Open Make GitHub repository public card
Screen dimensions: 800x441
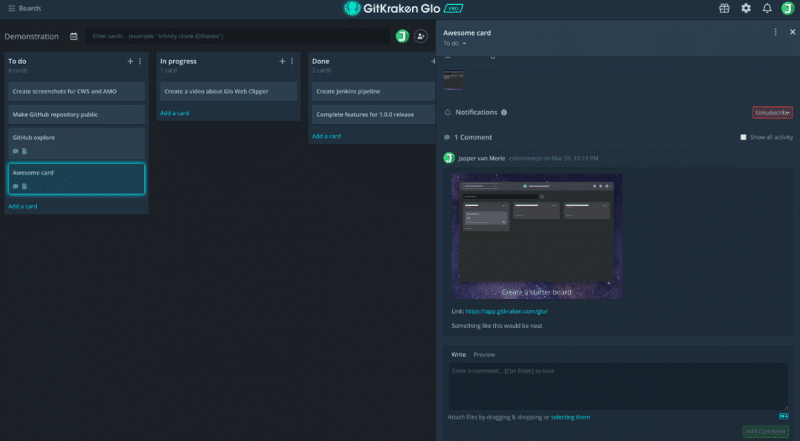(x=77, y=114)
